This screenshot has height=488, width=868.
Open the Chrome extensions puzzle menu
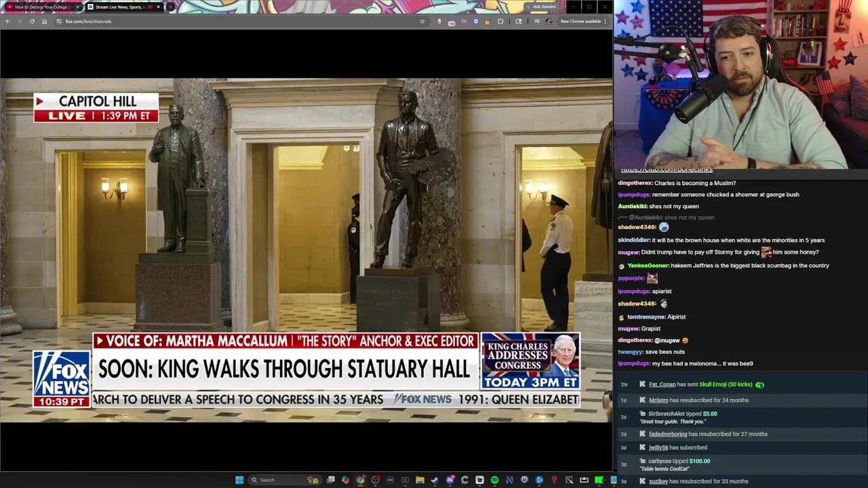point(500,21)
